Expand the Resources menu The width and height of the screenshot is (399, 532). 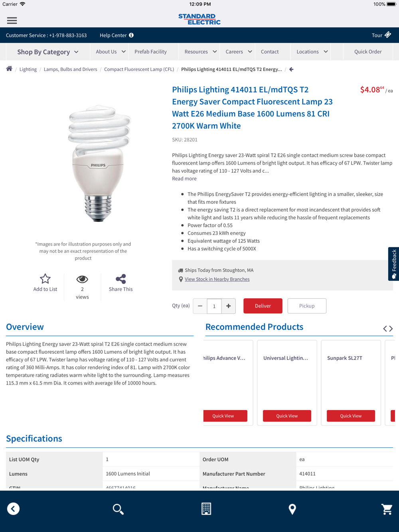coord(200,52)
